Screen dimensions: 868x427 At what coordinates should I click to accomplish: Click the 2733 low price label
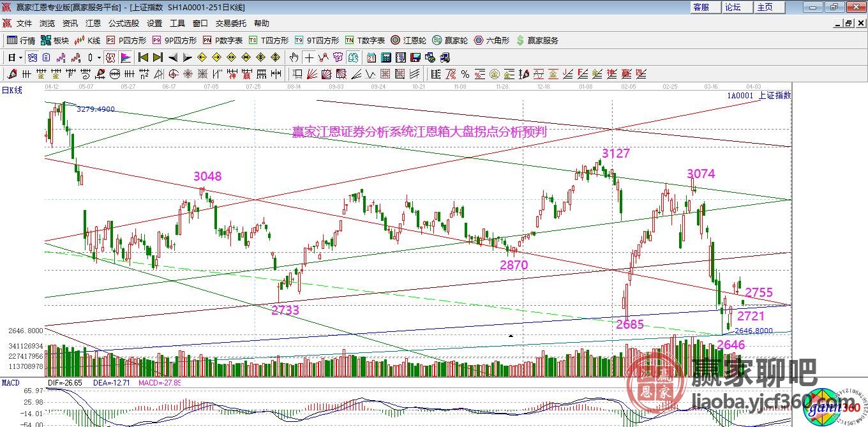coord(285,310)
